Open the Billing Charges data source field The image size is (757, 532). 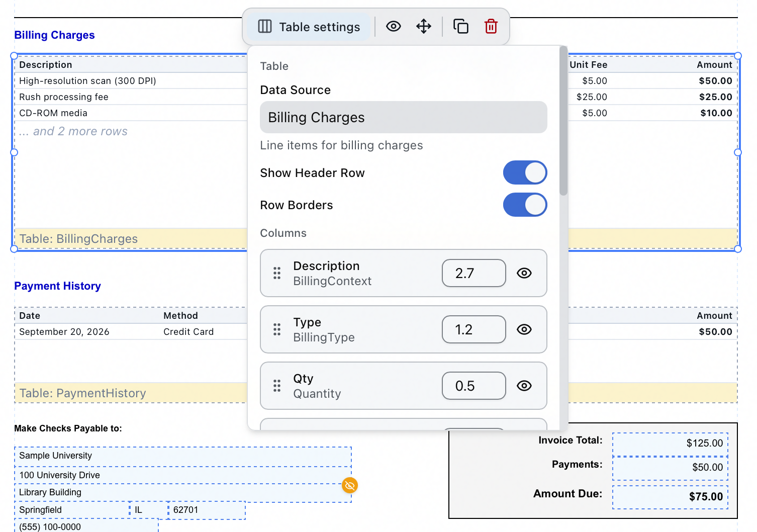coord(404,117)
